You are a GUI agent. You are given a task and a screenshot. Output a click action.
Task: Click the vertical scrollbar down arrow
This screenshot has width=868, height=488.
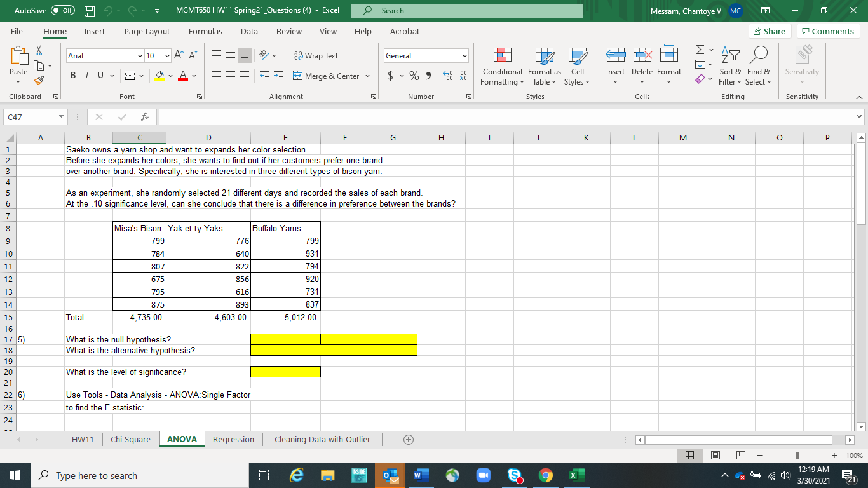861,426
